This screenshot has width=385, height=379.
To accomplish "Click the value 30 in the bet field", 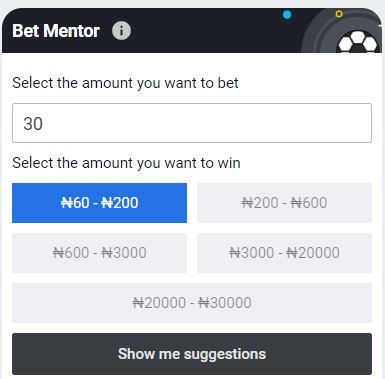I will pos(33,124).
